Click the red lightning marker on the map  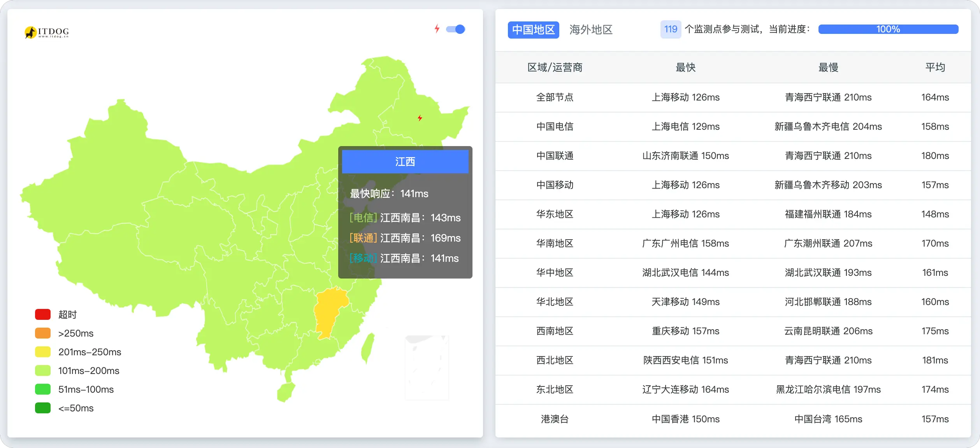click(x=420, y=118)
